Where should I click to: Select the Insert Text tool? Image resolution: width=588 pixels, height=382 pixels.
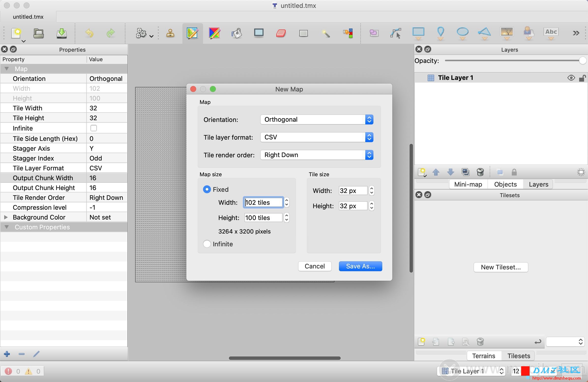(x=551, y=33)
